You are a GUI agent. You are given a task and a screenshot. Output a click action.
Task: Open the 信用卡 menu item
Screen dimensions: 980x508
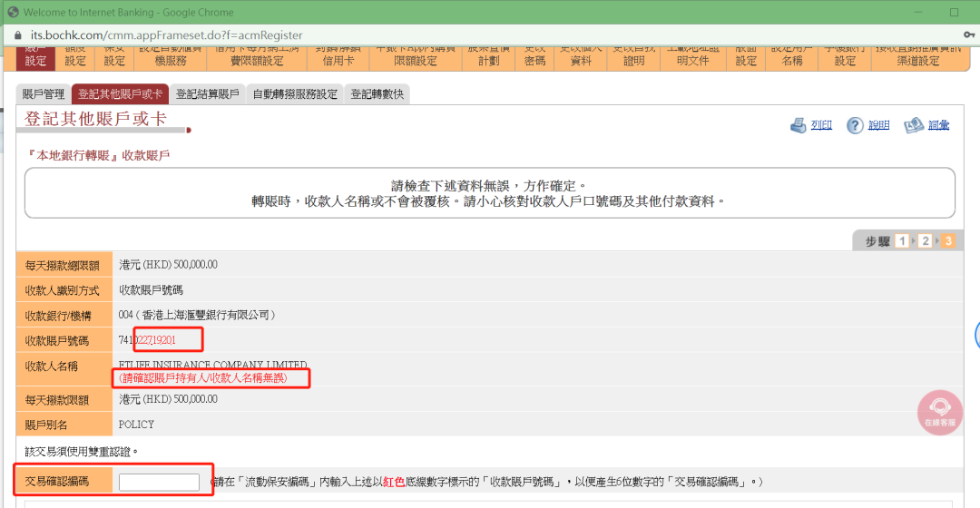click(x=338, y=58)
